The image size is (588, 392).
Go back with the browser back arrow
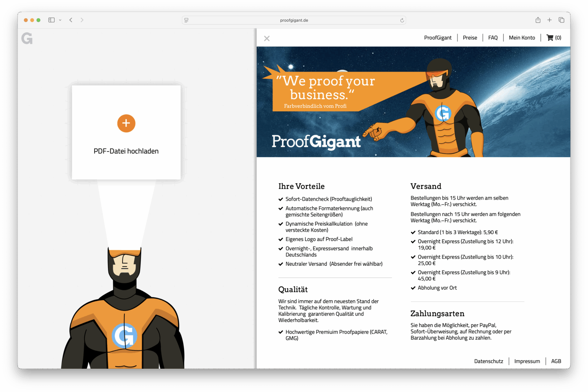(71, 20)
